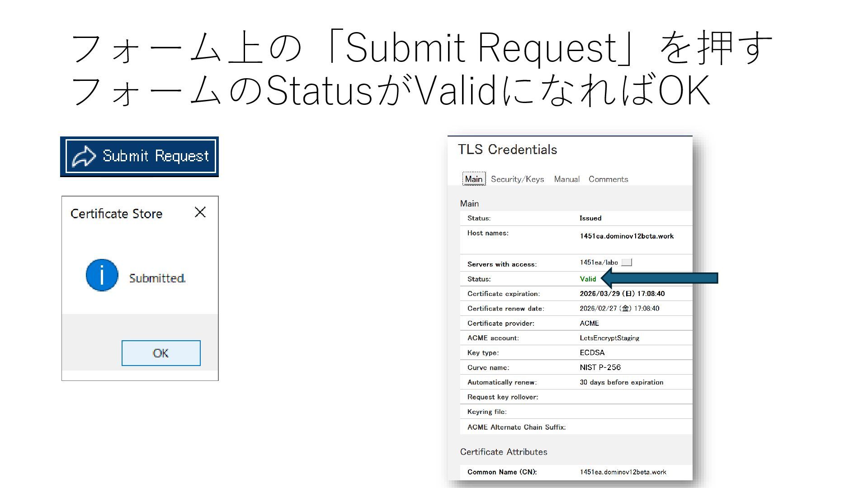
Task: Switch to the Security/Keys tab
Action: (517, 179)
